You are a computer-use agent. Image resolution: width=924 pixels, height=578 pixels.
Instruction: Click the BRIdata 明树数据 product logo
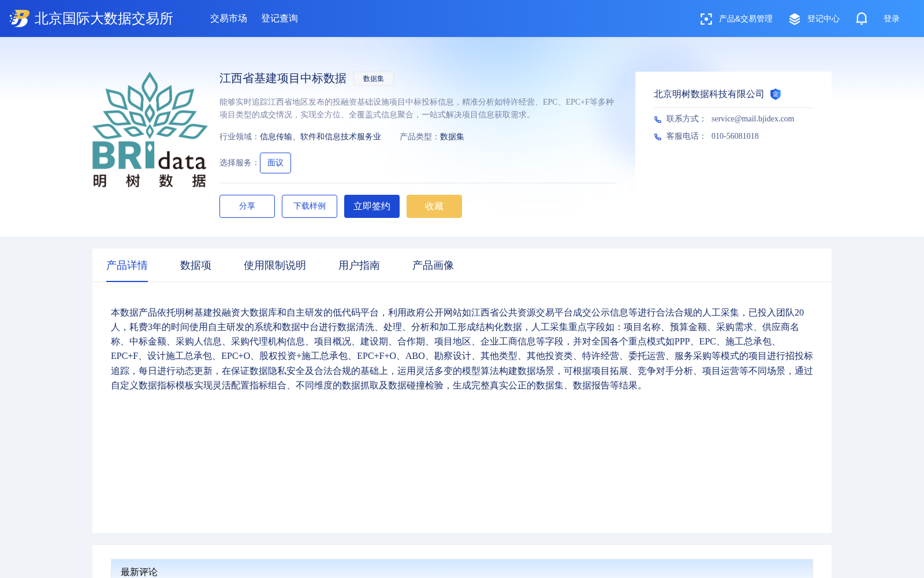point(150,130)
